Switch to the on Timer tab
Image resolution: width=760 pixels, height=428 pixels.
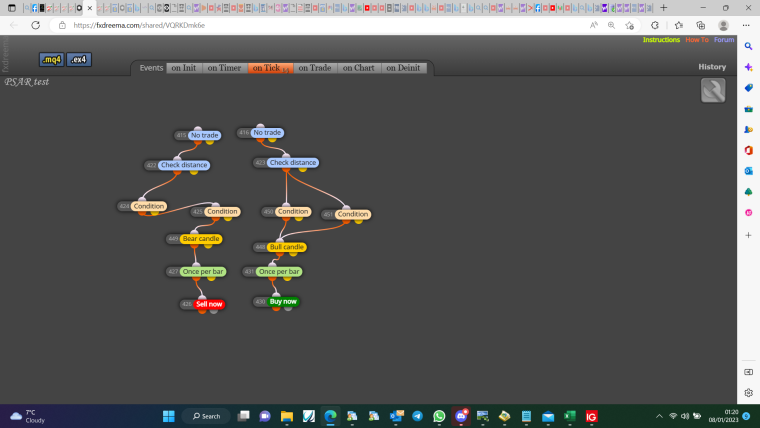(224, 68)
